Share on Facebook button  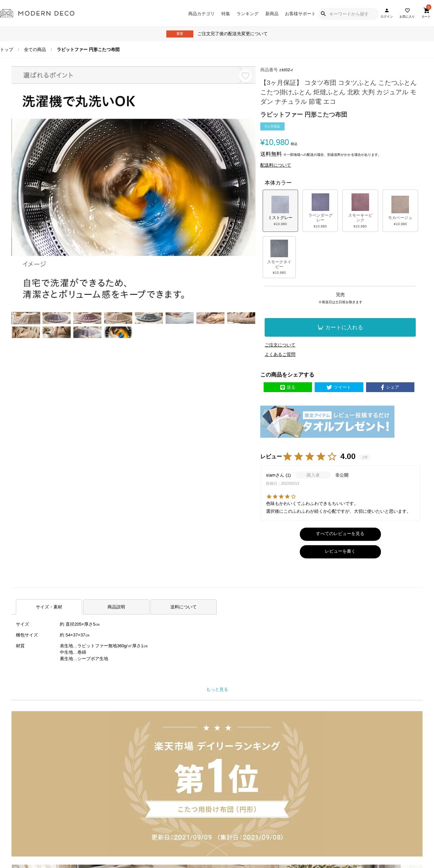point(390,387)
